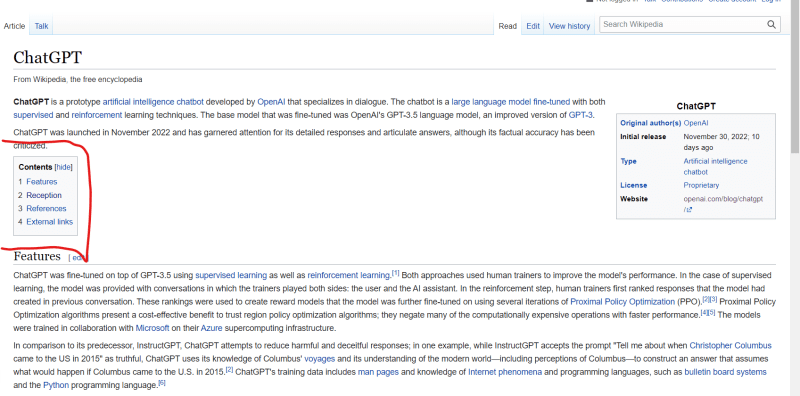Edit the Features section
Screen dimensions: 800x396
pyautogui.click(x=78, y=258)
